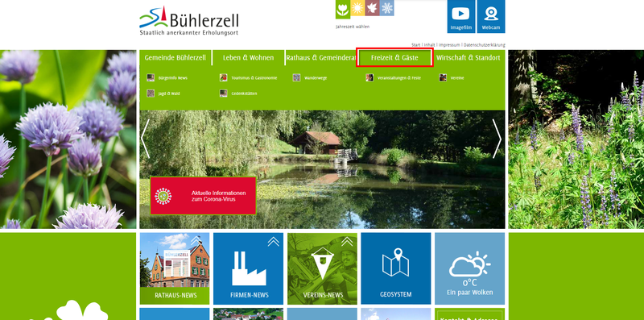Select the winter snowflake season icon

(386, 8)
